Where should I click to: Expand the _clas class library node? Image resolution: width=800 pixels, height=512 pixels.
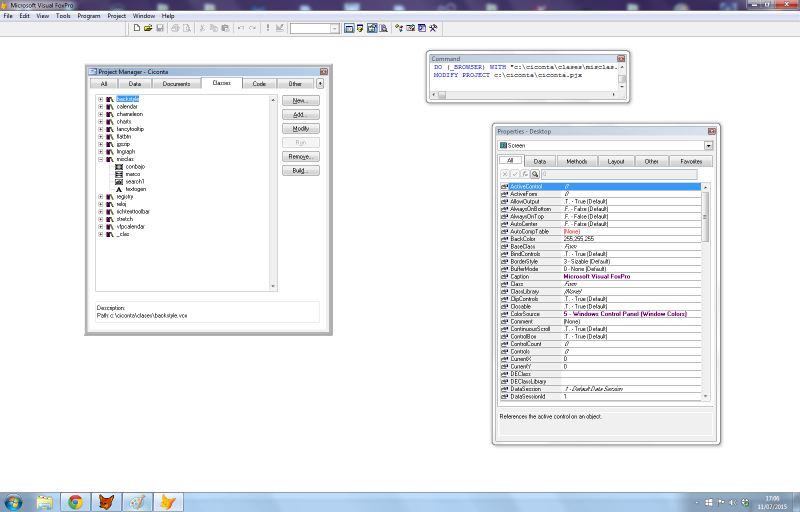click(x=101, y=235)
